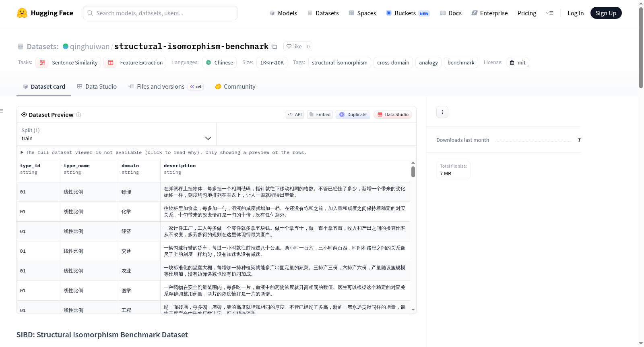Viewport: 644px width, 347px height.
Task: Click the cross-domain tag
Action: coord(393,62)
